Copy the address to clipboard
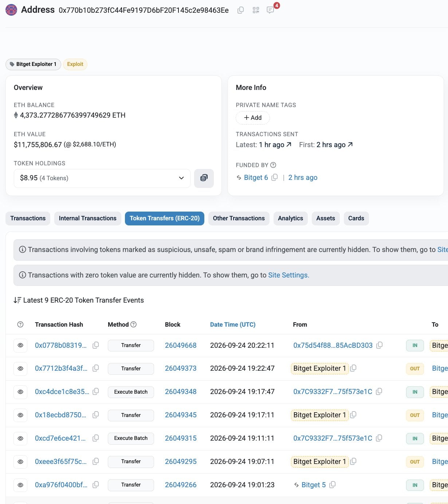The image size is (448, 504). click(240, 10)
